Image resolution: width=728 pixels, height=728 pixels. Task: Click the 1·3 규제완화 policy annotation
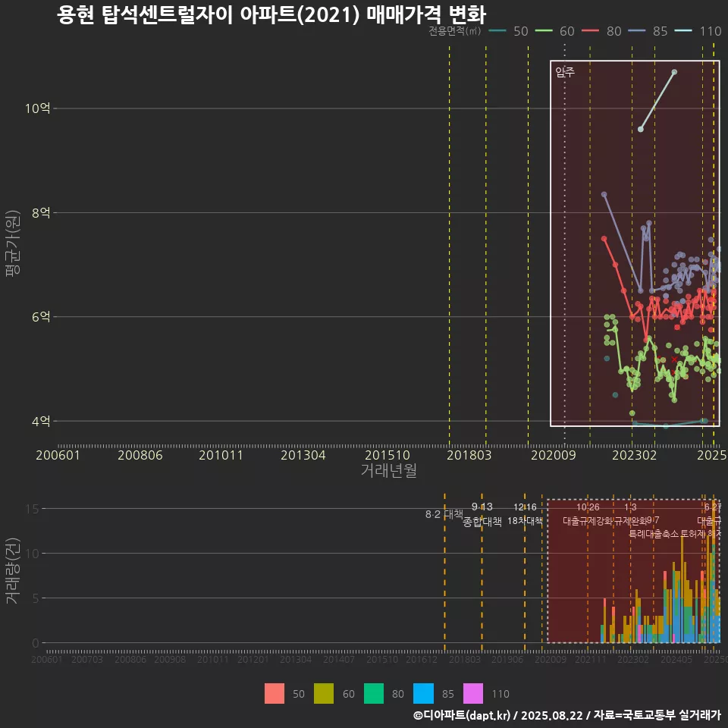coord(630,514)
